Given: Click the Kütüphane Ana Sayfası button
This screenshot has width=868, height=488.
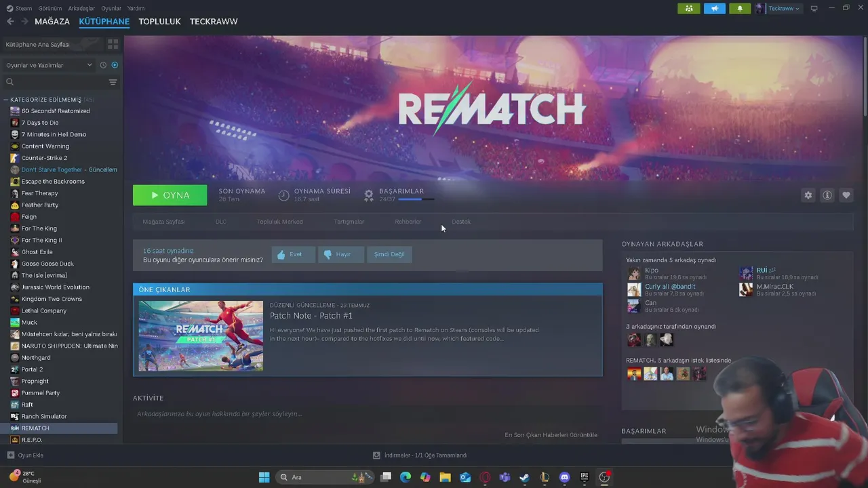Looking at the screenshot, I should coord(52,44).
